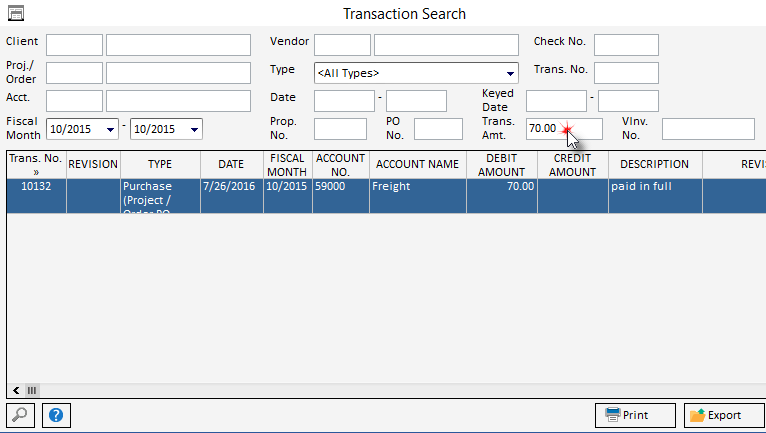766x433 pixels.
Task: Click the DEBIT AMOUNT column header
Action: tap(501, 164)
